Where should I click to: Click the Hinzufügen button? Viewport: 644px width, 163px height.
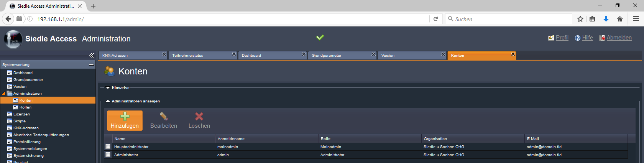(125, 120)
